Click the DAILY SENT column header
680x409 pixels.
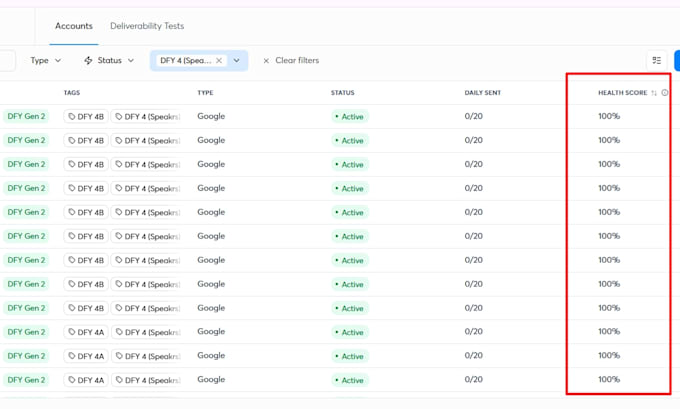pos(483,93)
